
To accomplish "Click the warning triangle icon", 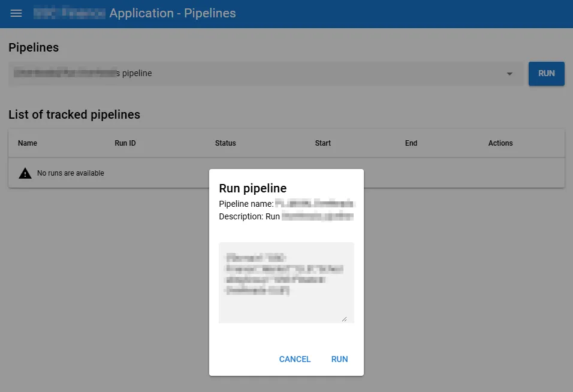I will point(25,173).
